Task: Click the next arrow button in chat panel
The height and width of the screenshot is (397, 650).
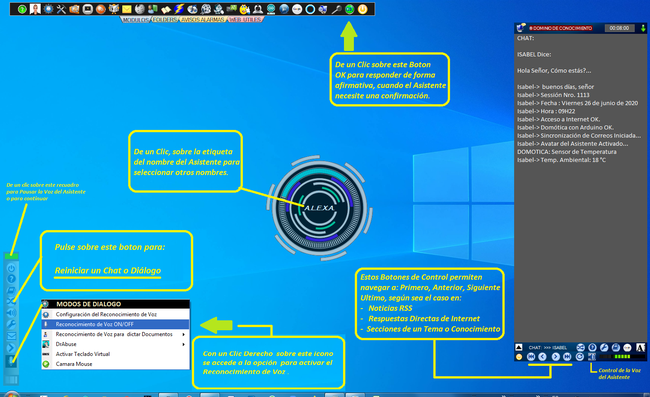Action: click(555, 357)
